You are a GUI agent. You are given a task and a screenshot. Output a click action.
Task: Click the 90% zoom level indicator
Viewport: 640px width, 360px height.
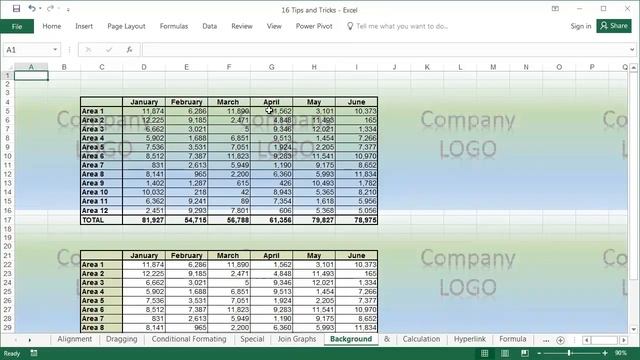click(x=621, y=353)
